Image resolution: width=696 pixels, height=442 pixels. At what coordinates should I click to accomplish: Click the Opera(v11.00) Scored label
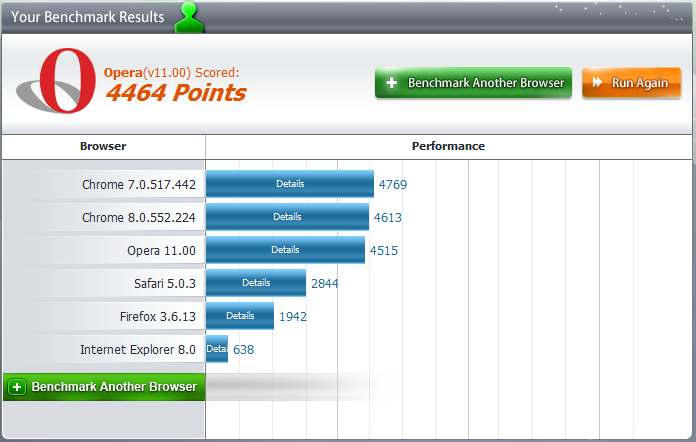tap(171, 72)
